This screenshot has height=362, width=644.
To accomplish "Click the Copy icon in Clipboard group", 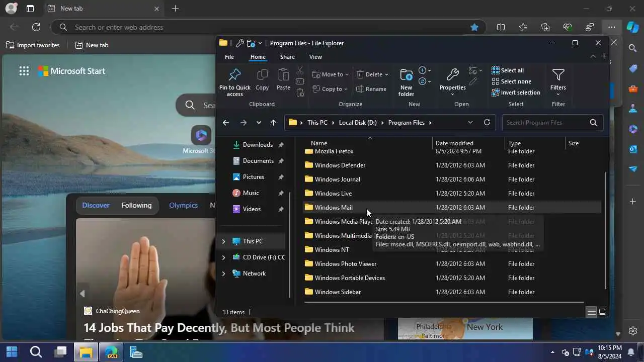I will [262, 80].
